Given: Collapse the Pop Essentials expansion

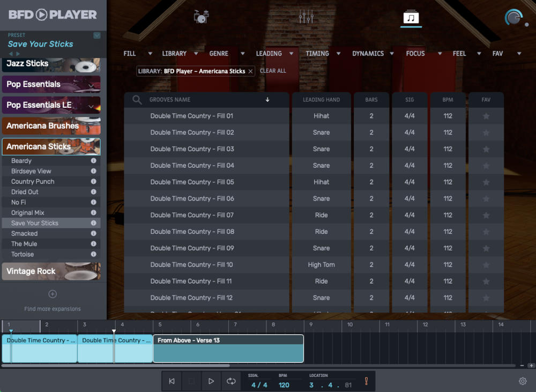Looking at the screenshot, I should coord(91,84).
